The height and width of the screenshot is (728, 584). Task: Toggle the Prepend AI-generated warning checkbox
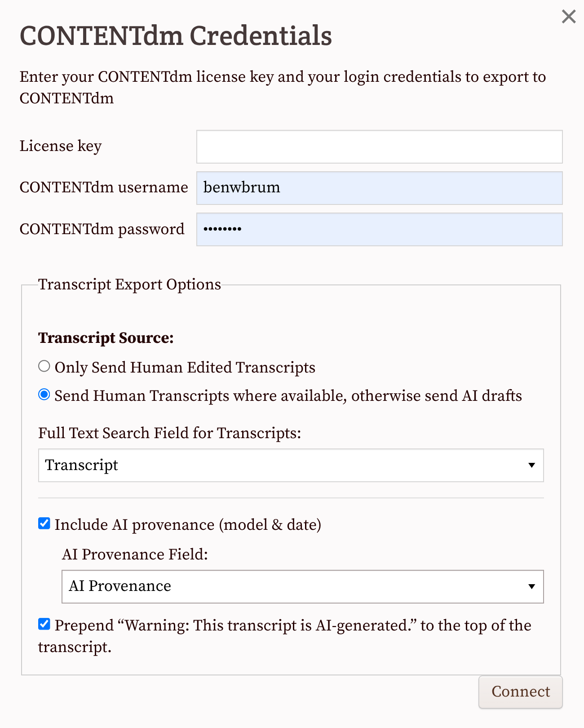[44, 624]
